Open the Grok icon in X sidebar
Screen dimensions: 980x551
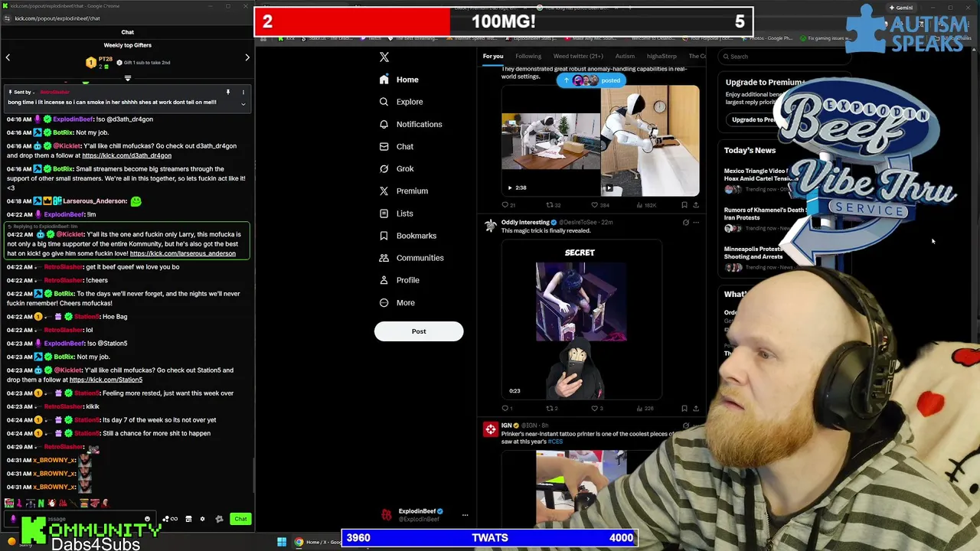click(384, 168)
